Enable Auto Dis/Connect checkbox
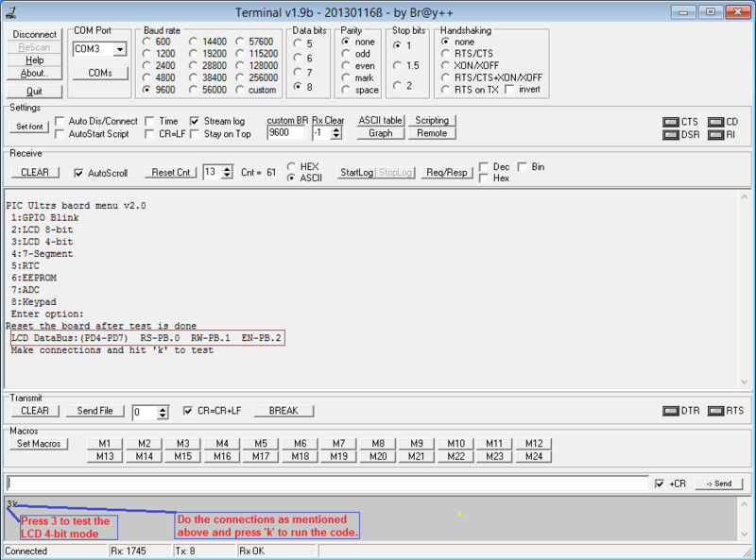The image size is (756, 560). [x=60, y=121]
